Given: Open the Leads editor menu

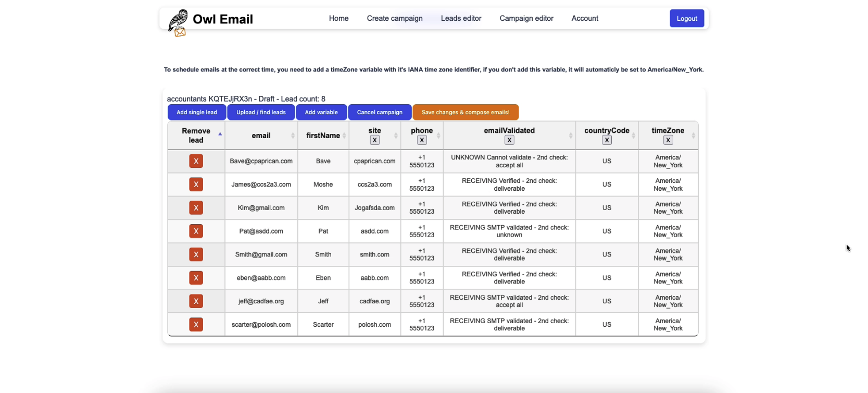Looking at the screenshot, I should 461,18.
